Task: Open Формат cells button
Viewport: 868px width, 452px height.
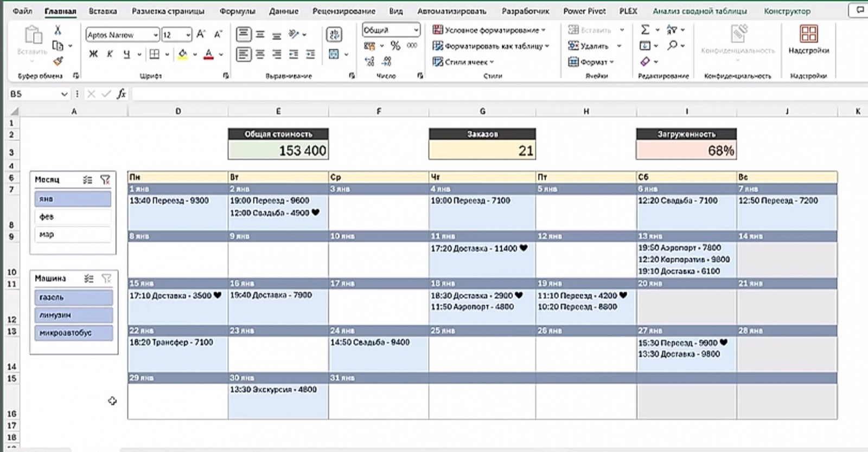Action: (x=591, y=62)
